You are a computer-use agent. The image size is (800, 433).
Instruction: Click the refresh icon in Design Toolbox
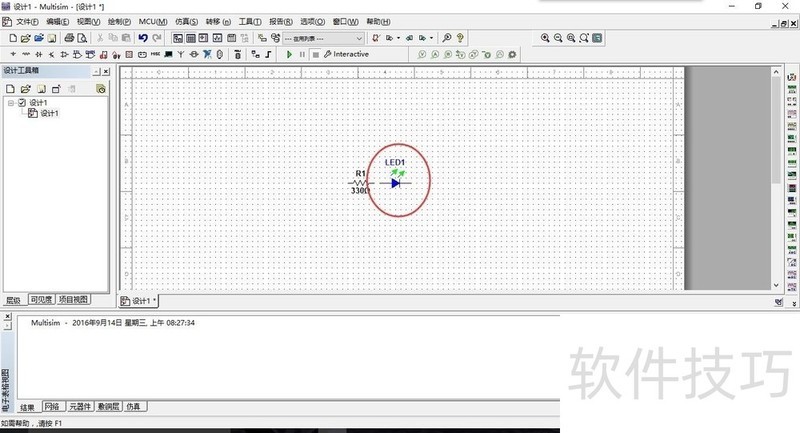tap(101, 89)
